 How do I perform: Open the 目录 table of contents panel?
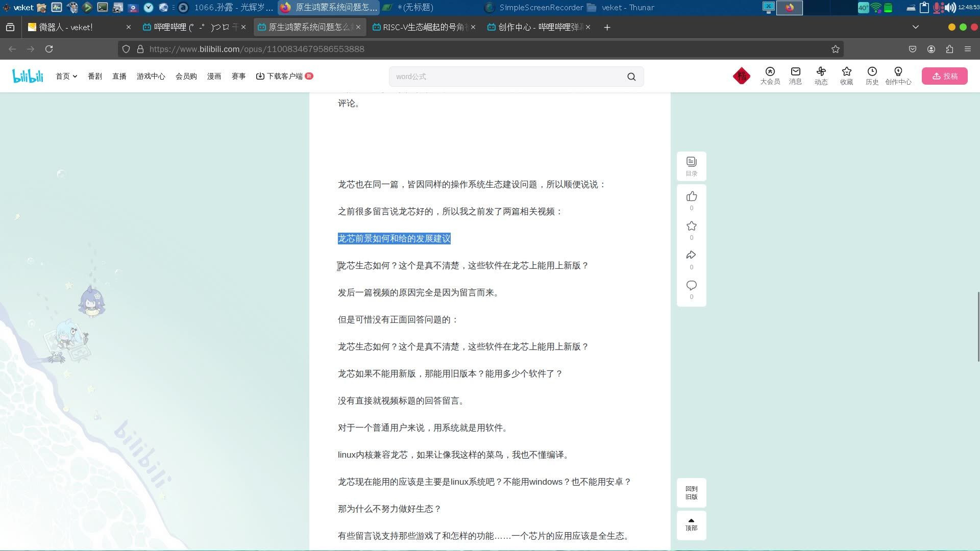tap(691, 166)
